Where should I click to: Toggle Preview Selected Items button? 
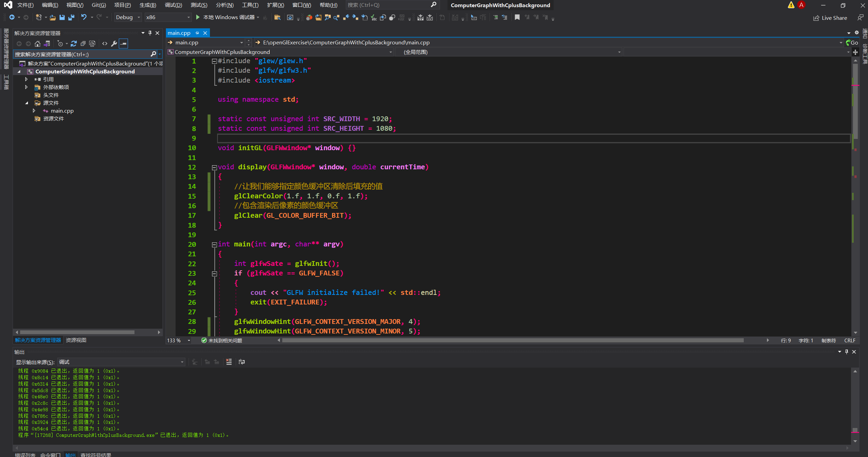pos(123,44)
